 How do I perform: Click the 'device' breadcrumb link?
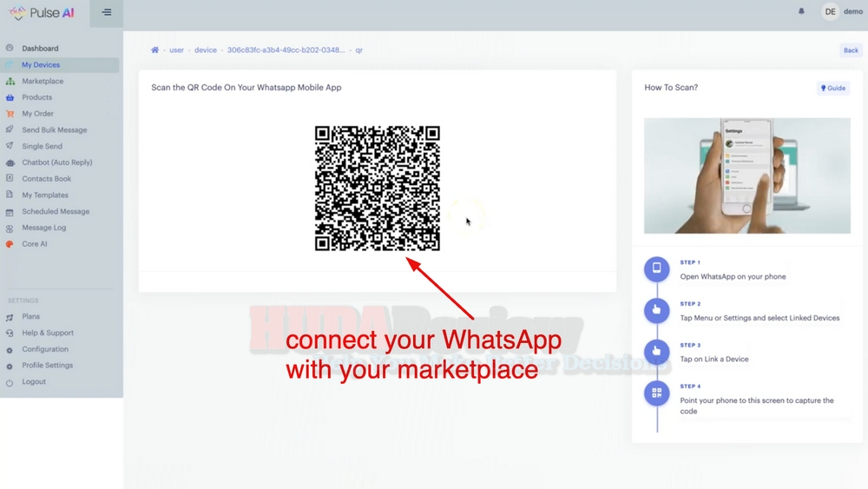tap(206, 50)
